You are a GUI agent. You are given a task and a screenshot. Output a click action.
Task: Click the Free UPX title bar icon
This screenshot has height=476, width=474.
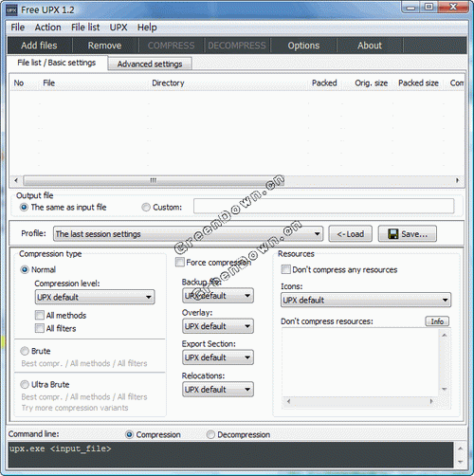click(11, 9)
